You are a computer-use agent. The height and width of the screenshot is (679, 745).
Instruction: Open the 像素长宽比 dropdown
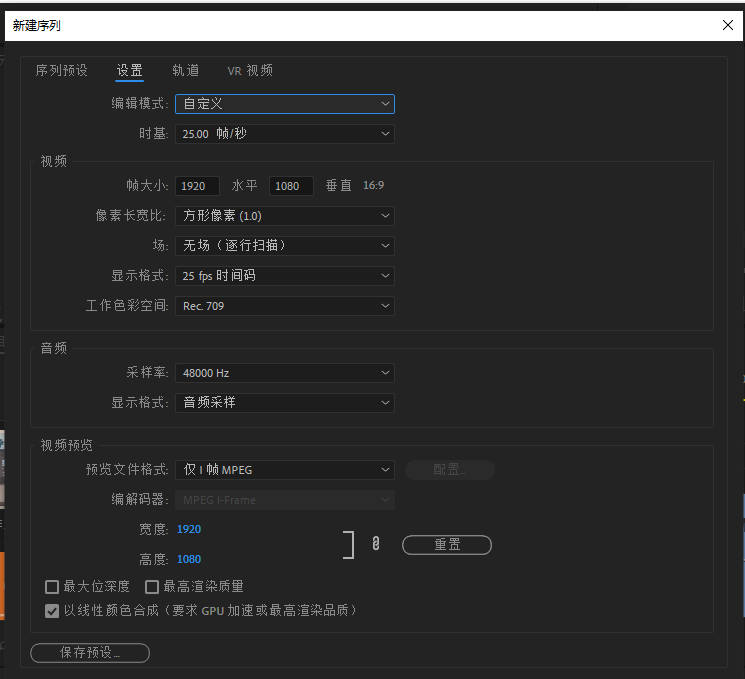(x=284, y=216)
